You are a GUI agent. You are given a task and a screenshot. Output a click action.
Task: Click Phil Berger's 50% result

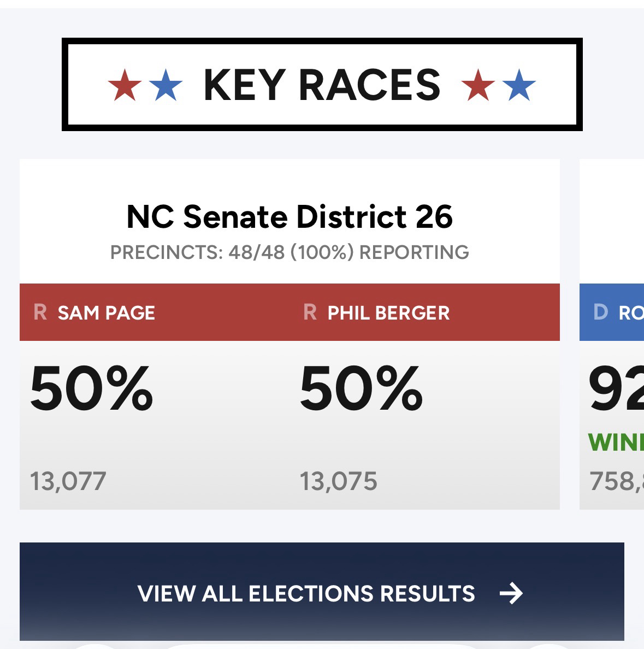pyautogui.click(x=361, y=388)
